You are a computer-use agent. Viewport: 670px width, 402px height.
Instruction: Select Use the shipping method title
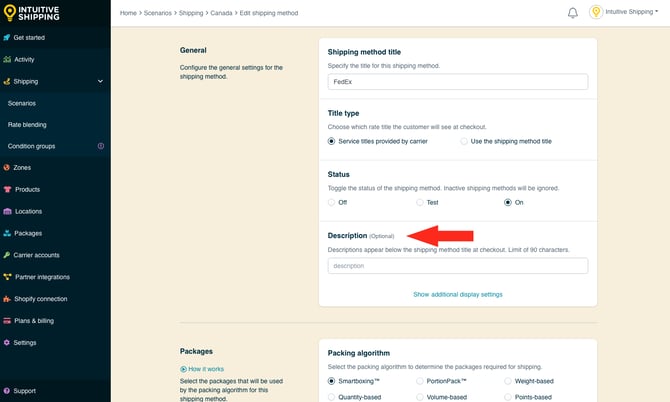(464, 141)
